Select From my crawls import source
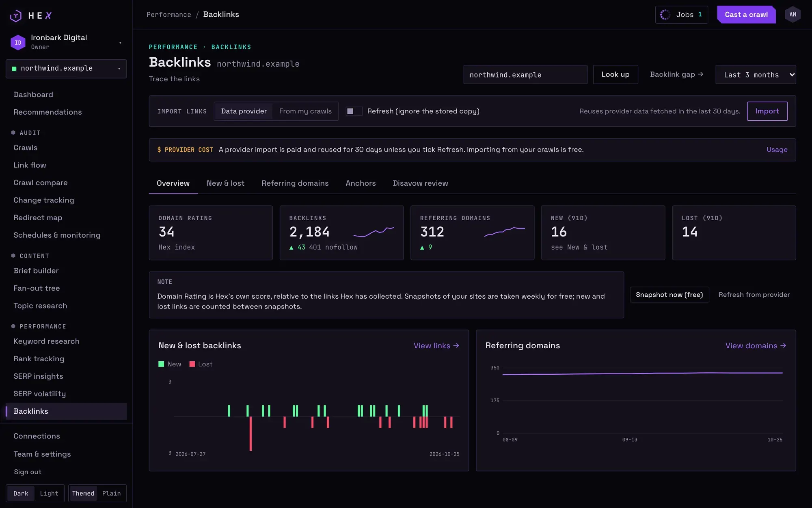This screenshot has height=508, width=812. [x=305, y=111]
